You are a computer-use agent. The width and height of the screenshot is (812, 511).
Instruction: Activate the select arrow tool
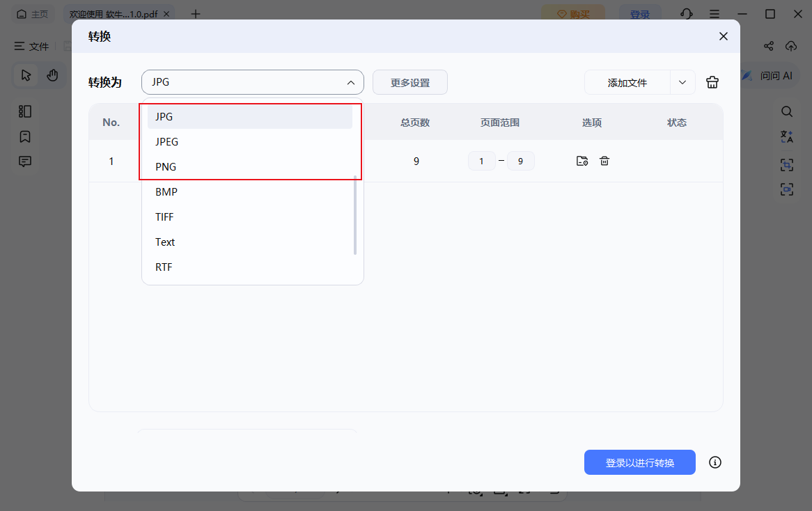pos(26,76)
